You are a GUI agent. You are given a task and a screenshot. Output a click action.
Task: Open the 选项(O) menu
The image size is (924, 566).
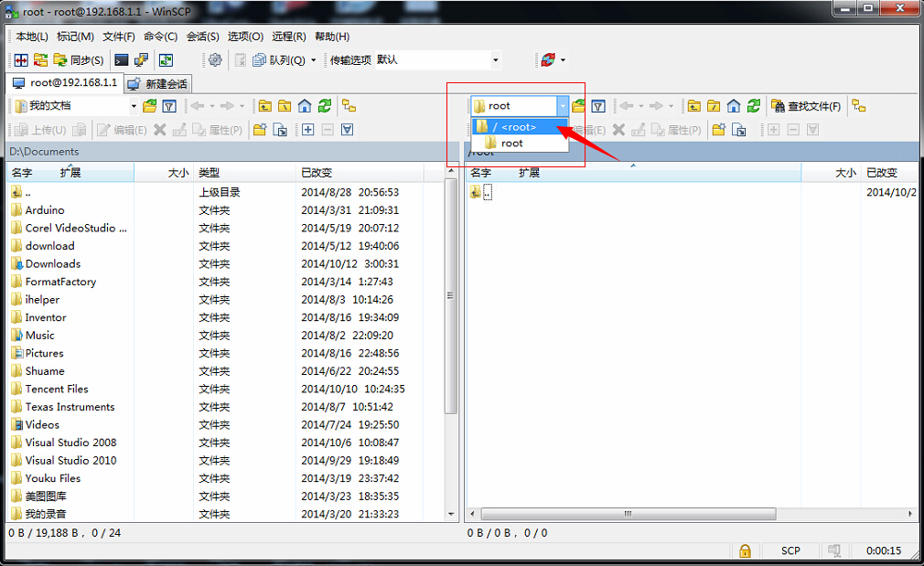coord(245,37)
